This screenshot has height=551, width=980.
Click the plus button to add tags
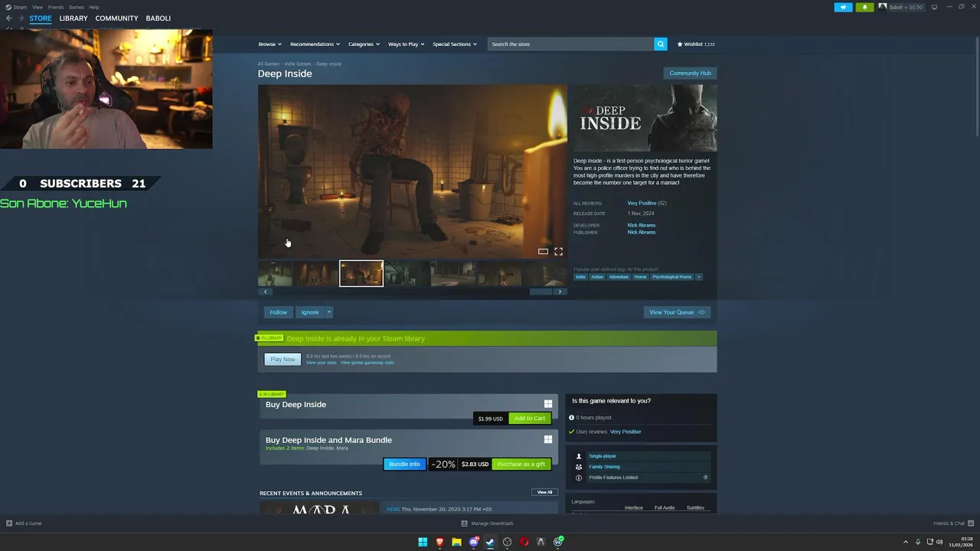(698, 277)
